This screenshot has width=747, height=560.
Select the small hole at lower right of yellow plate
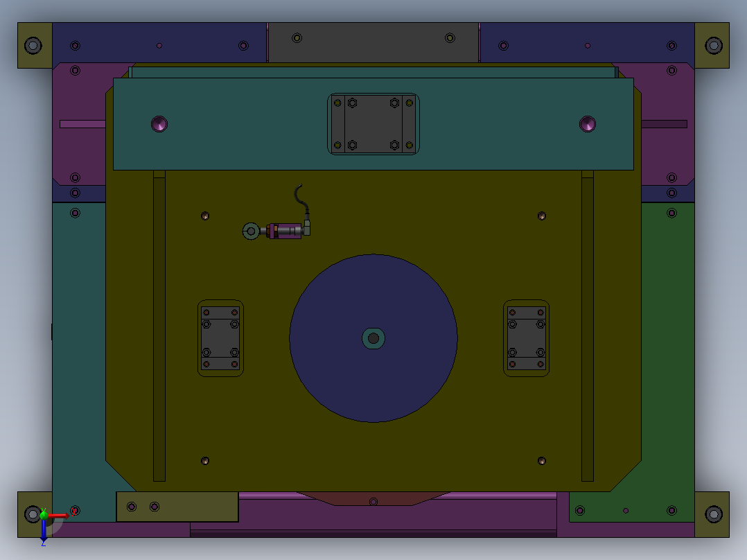pyautogui.click(x=542, y=461)
